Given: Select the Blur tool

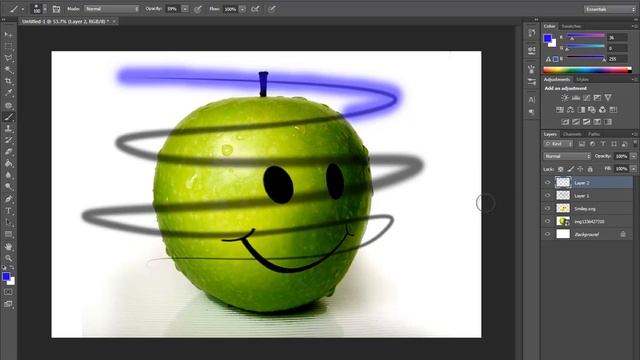Looking at the screenshot, I should point(8,175).
